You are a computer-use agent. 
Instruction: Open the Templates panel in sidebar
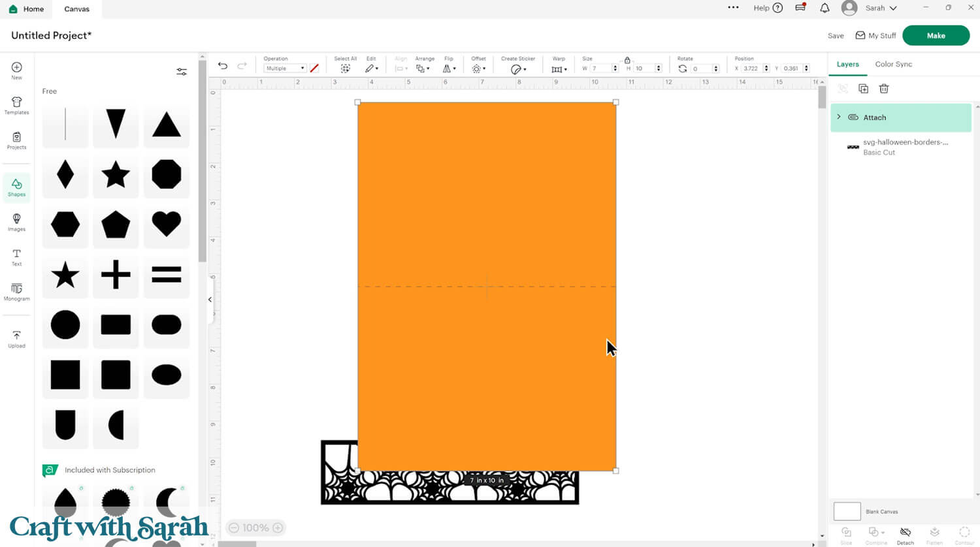(16, 105)
